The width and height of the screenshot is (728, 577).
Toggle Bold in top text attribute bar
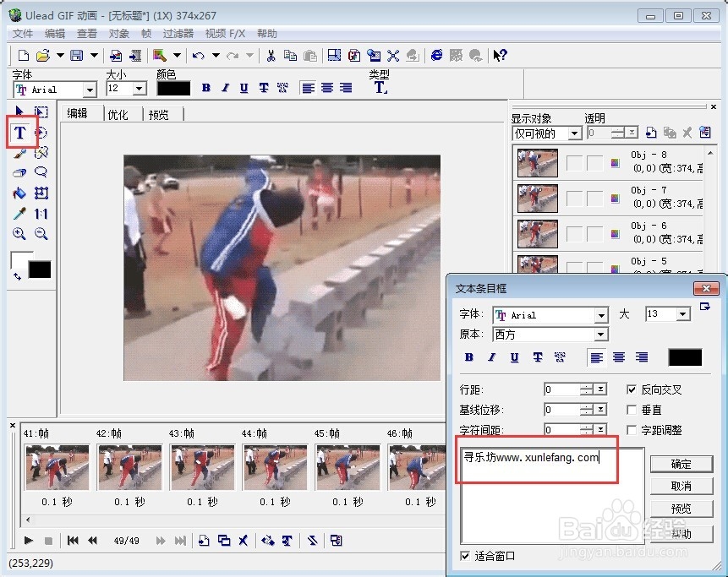pyautogui.click(x=206, y=88)
